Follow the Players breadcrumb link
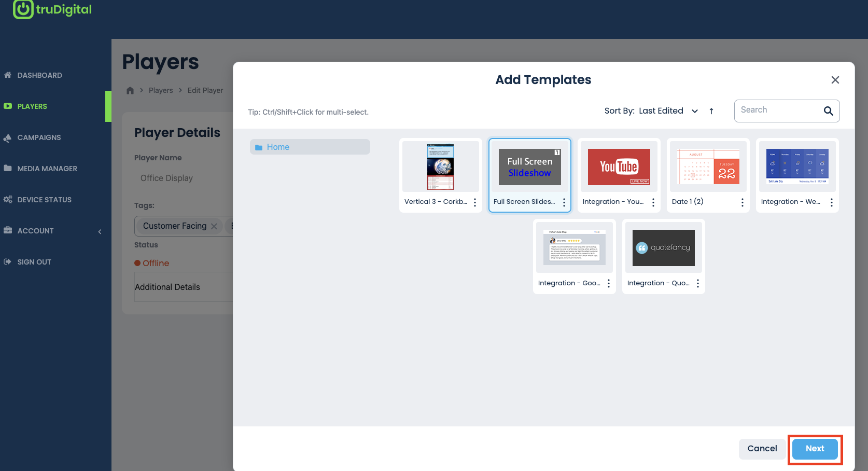Image resolution: width=868 pixels, height=471 pixels. (x=161, y=90)
